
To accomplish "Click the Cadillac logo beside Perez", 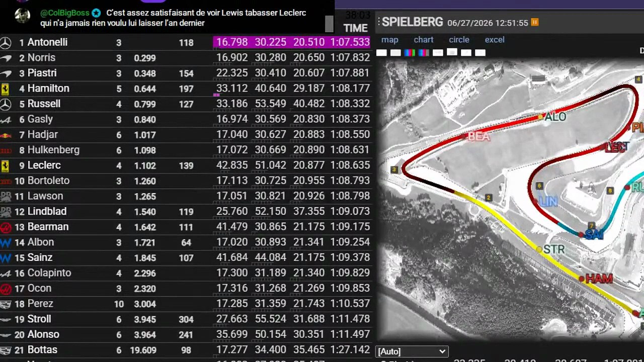I will [6, 304].
